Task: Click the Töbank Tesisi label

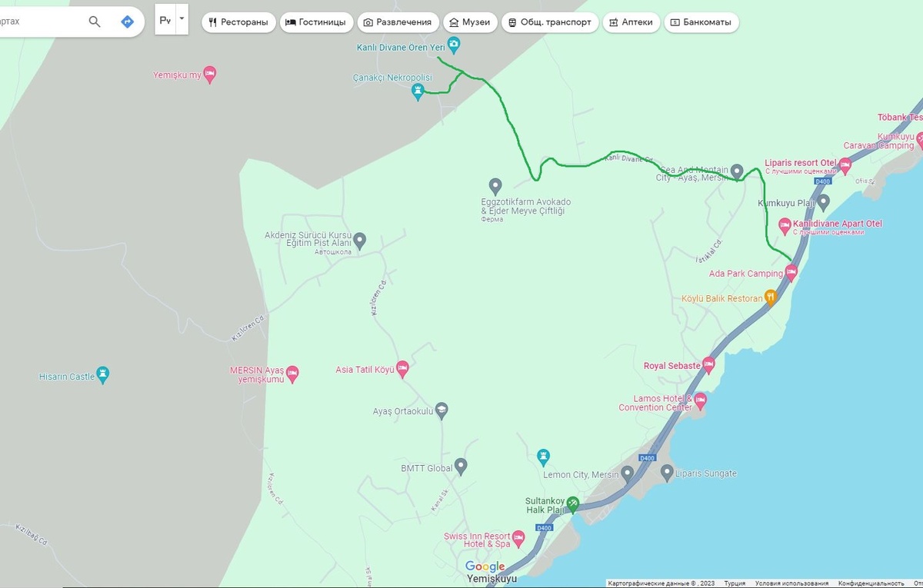Action: [900, 118]
